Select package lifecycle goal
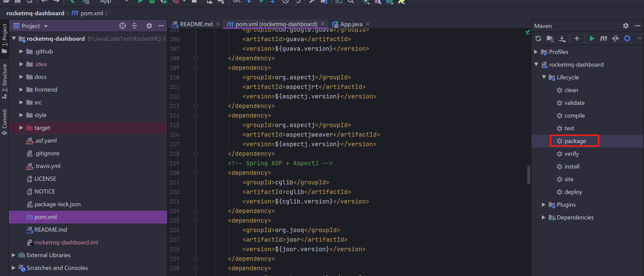 [x=575, y=141]
